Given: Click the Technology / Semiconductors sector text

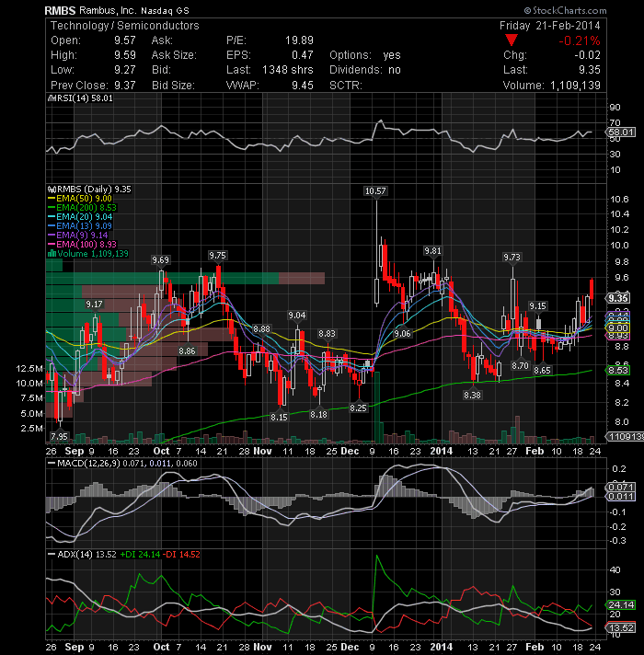Looking at the screenshot, I should 125,26.
